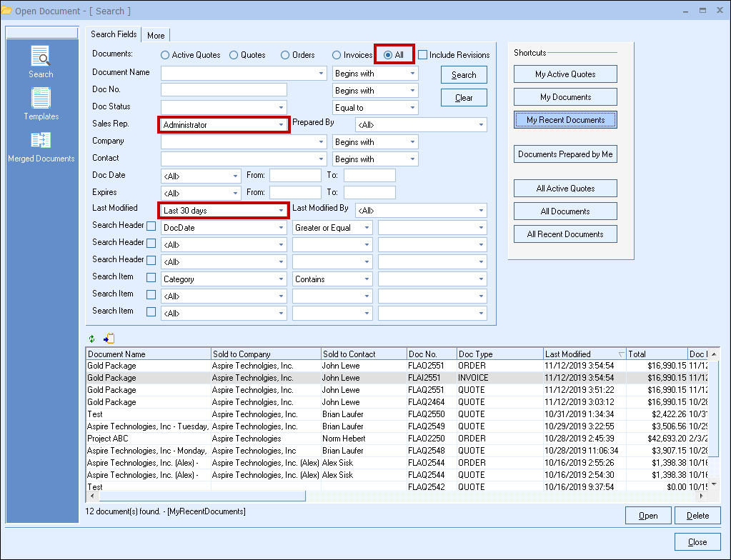Viewport: 731px width, 560px height.
Task: Click the green refresh icon above results
Action: point(91,339)
